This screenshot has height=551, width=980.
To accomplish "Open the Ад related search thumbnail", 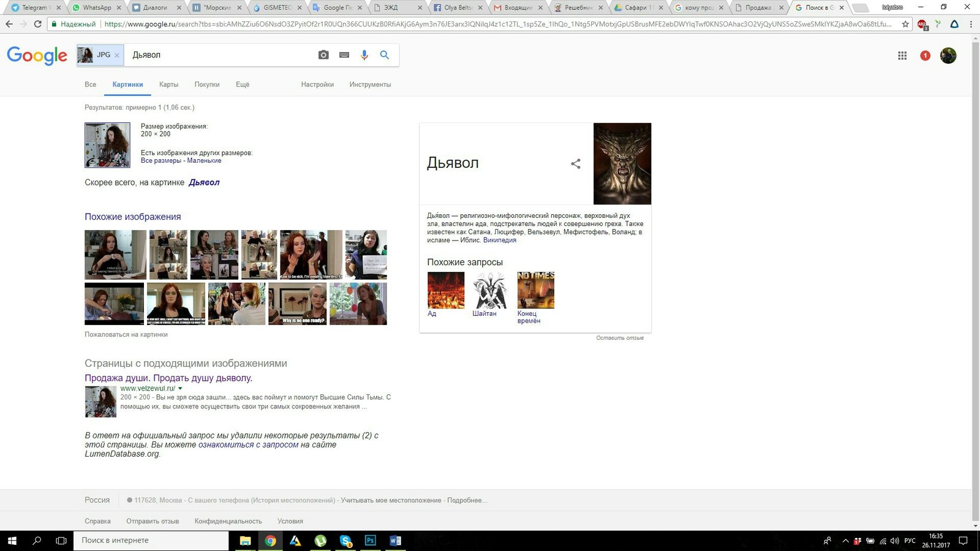I will pyautogui.click(x=446, y=290).
